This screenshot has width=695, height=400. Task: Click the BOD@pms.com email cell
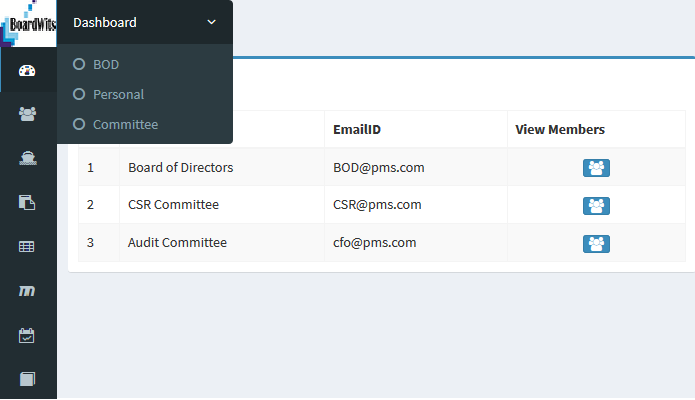click(379, 167)
